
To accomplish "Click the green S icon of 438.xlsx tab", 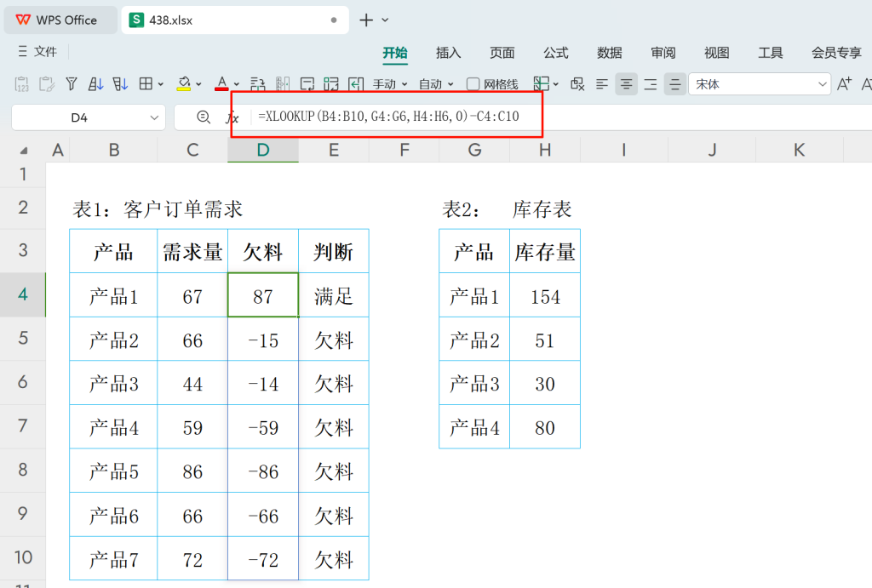I will pyautogui.click(x=136, y=20).
